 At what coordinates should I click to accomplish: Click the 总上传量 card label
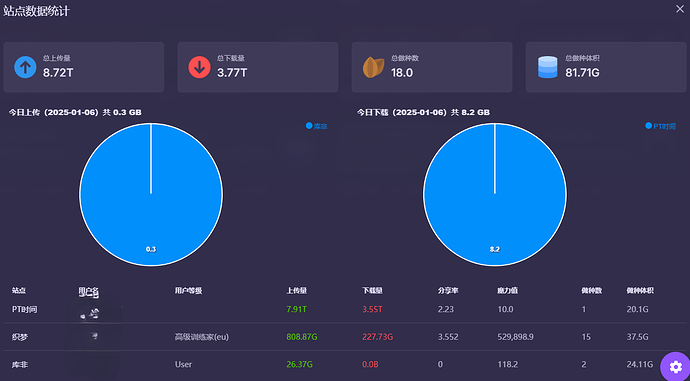click(x=57, y=58)
